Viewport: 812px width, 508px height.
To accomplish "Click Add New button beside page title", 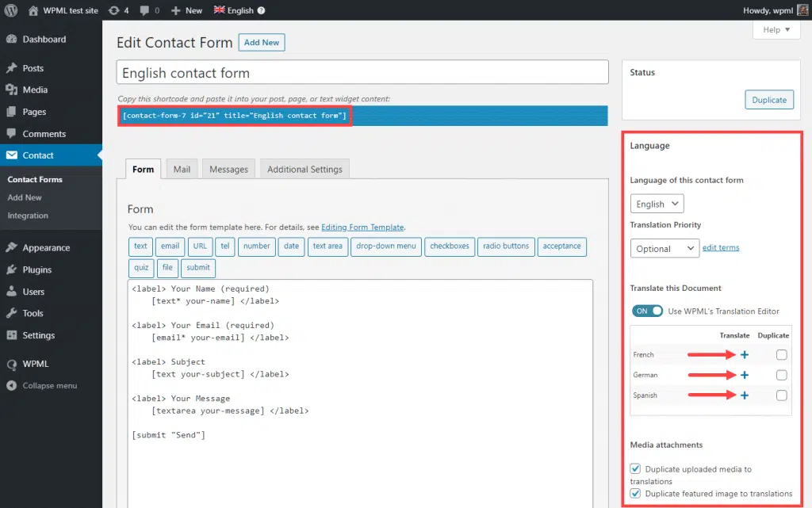I will 262,43.
